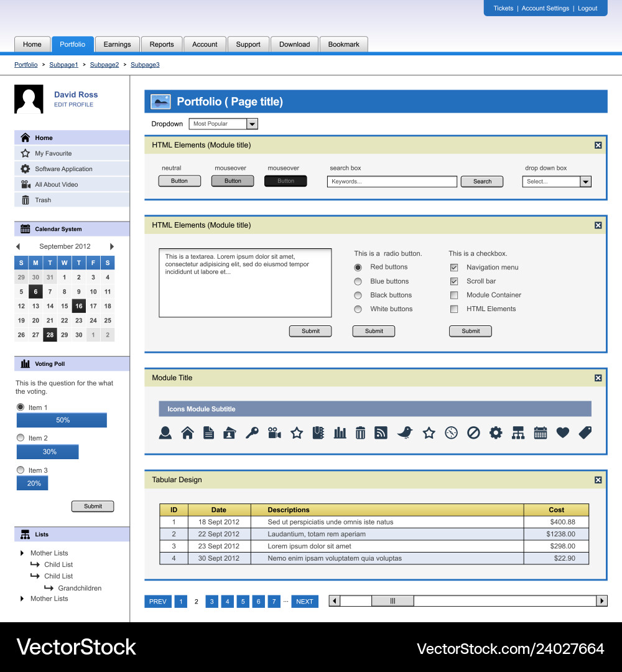The image size is (622, 672).
Task: Expand the last Mother Lists tree item
Action: coord(22,599)
